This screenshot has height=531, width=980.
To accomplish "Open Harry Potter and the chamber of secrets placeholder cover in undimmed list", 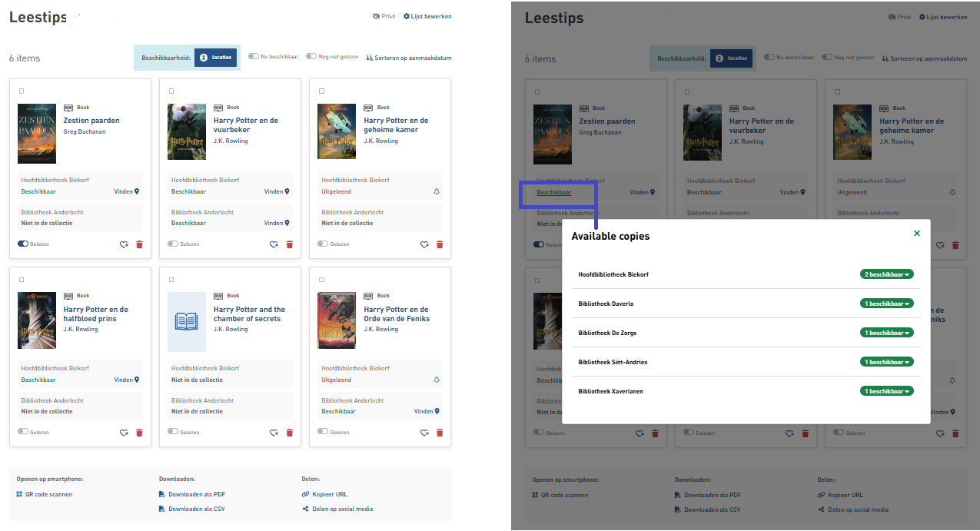I will (x=187, y=322).
